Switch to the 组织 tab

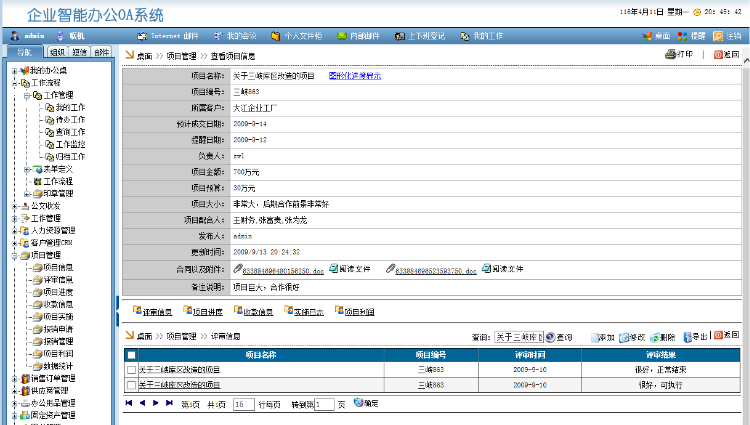click(57, 52)
